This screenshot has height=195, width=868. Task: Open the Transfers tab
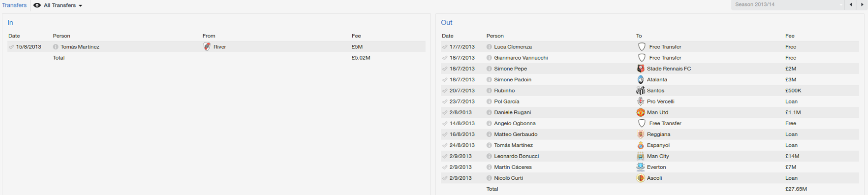(x=14, y=5)
